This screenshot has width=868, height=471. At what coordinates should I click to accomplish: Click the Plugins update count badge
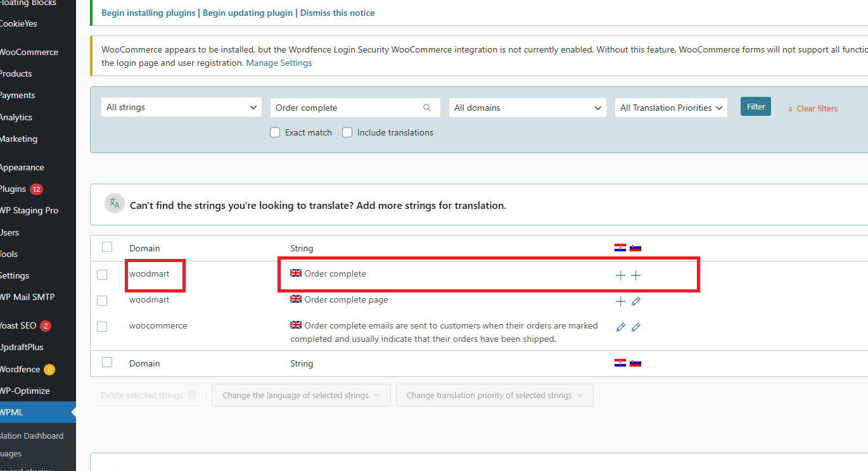pyautogui.click(x=36, y=189)
